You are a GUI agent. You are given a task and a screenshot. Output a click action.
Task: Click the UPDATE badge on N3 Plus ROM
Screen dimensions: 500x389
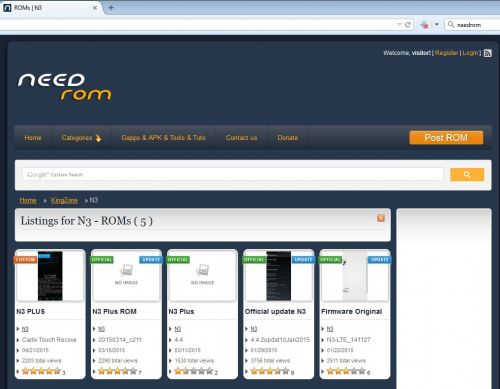tap(151, 260)
